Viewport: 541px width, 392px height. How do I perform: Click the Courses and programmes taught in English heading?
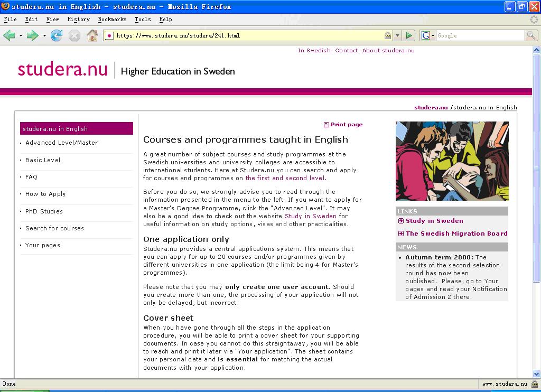coord(246,139)
